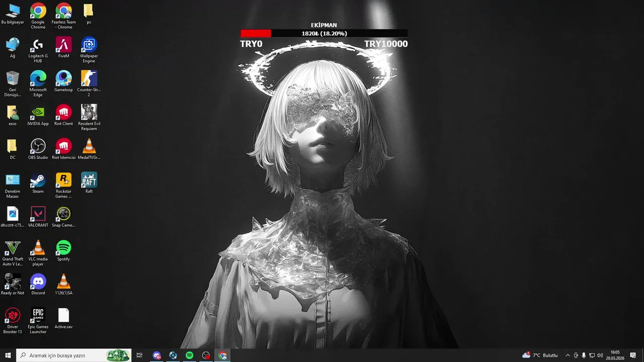Open NVIDIA App shortcut

[38, 116]
